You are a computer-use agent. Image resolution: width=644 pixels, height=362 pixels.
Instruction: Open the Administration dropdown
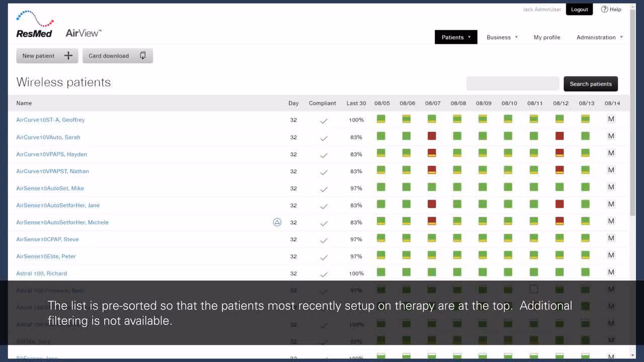tap(599, 37)
